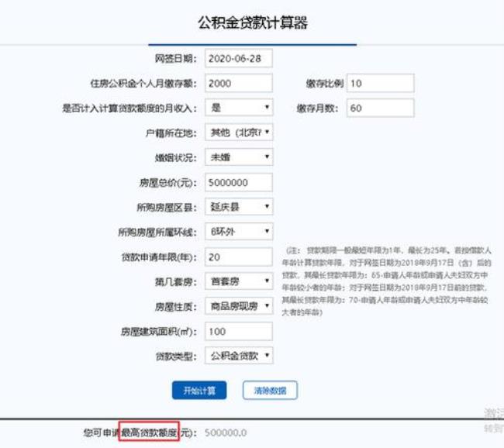Expand the 所购房屋所属环线 dropdown
Screen dimensions: 504x448
(x=239, y=232)
